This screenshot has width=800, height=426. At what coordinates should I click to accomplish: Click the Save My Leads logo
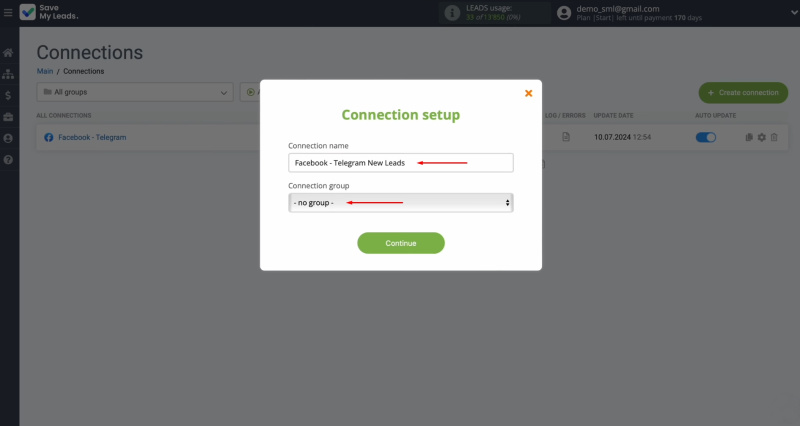tap(49, 12)
